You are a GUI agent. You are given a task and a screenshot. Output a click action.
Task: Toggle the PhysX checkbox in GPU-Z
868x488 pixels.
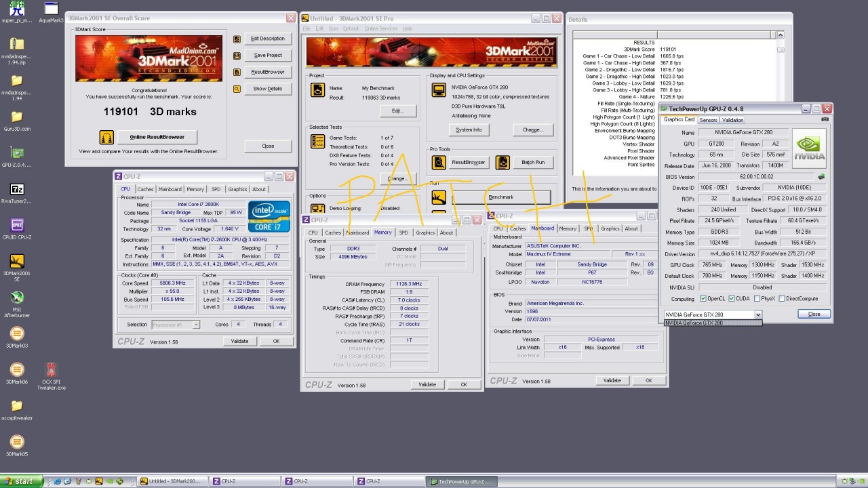tap(756, 298)
